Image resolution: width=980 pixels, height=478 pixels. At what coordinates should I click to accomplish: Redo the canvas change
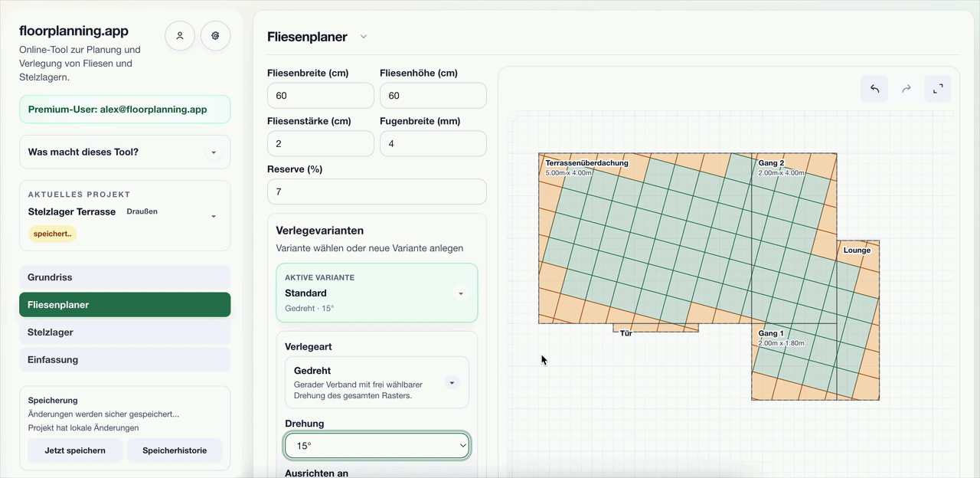[906, 89]
